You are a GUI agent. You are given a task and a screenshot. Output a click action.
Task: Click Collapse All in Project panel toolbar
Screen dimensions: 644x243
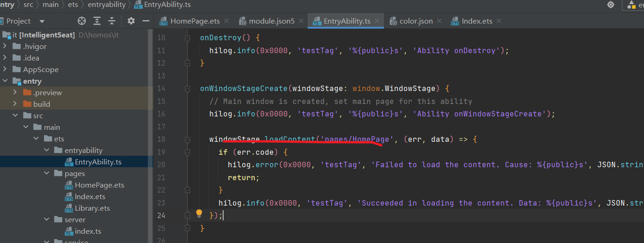point(112,21)
